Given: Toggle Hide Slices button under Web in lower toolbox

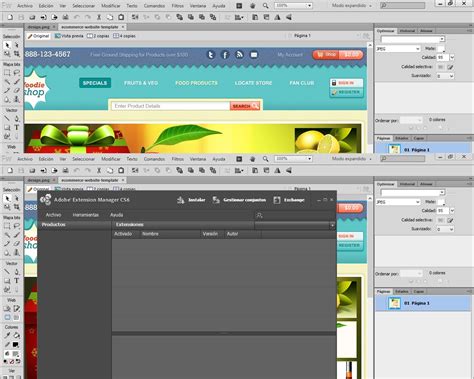Looking at the screenshot, I should 7,318.
